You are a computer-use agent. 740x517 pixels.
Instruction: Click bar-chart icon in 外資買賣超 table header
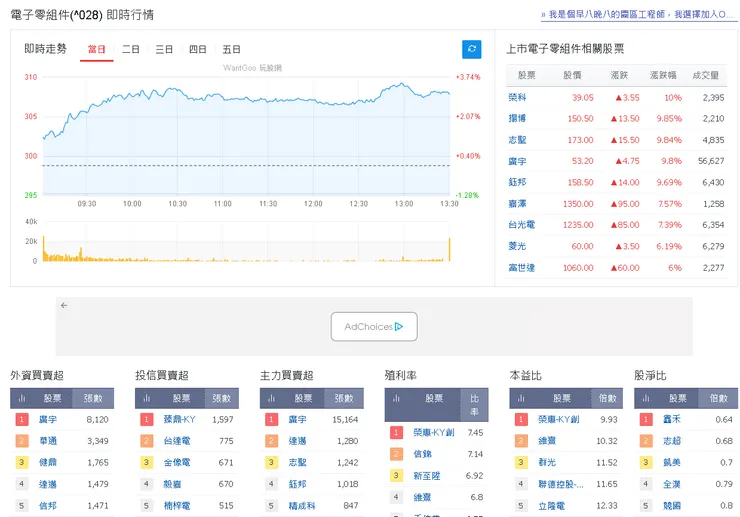(22, 398)
